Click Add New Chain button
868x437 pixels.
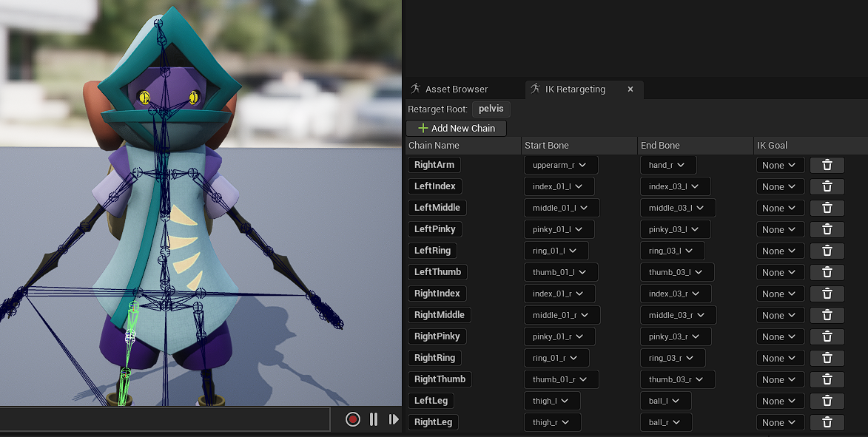pyautogui.click(x=456, y=129)
